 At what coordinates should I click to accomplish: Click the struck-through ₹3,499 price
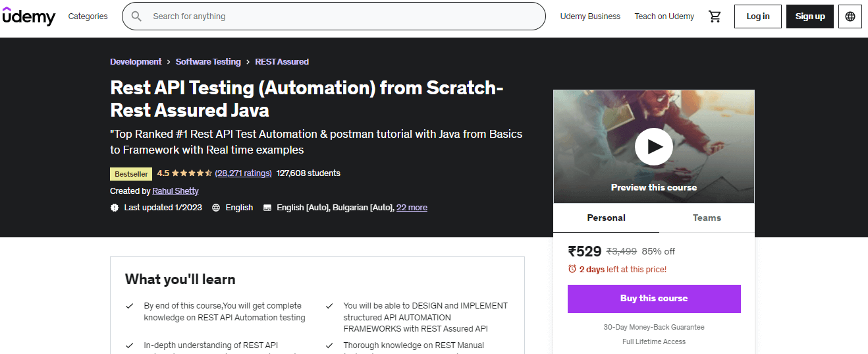coord(622,251)
